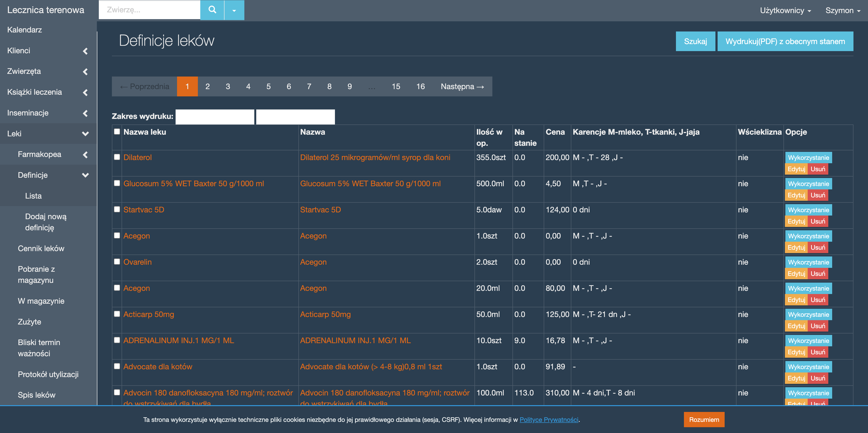Select the Startvac 5D row checkbox

click(x=117, y=209)
